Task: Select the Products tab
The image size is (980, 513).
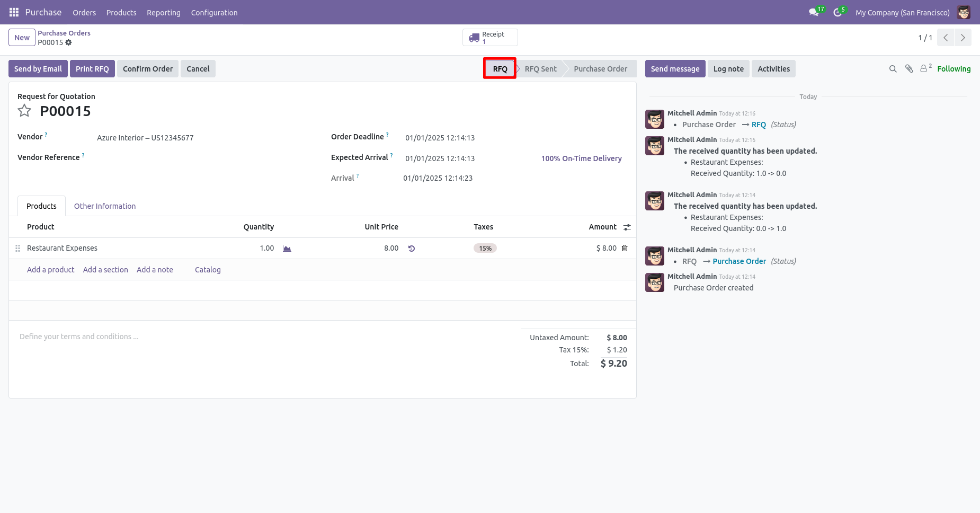Action: [41, 206]
